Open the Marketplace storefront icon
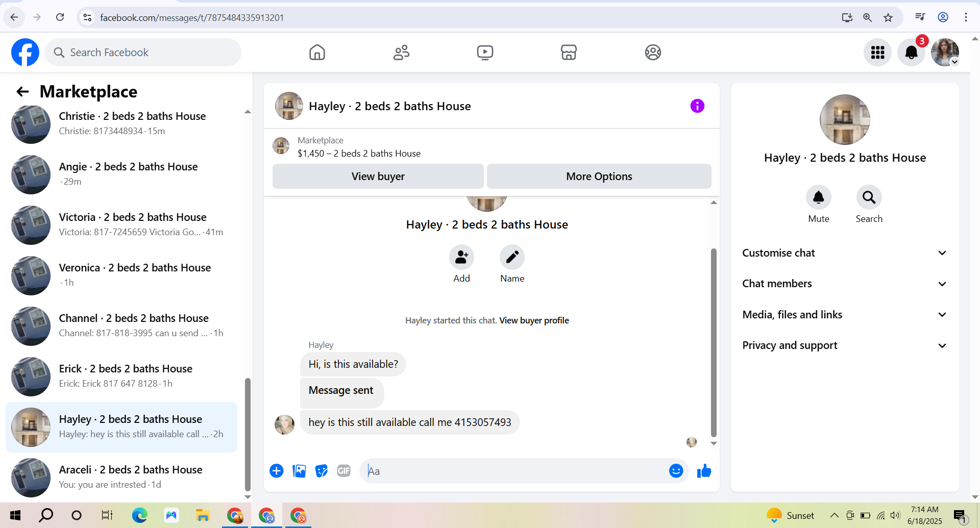 click(x=569, y=52)
